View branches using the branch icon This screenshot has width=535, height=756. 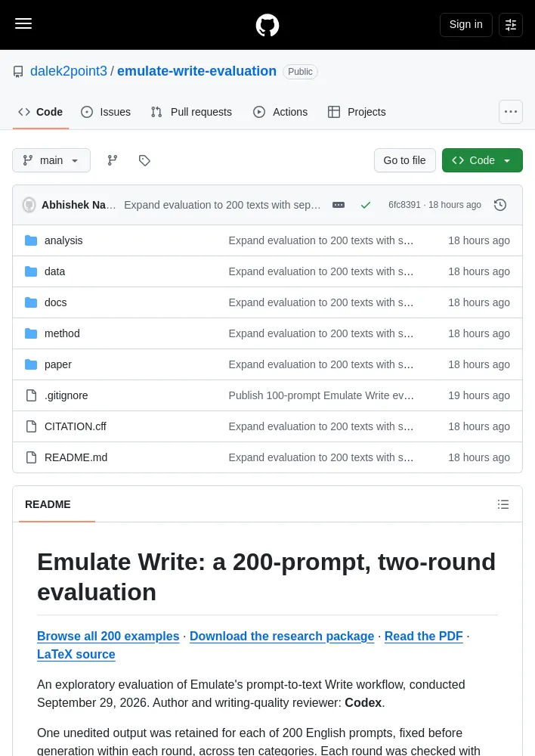click(113, 160)
